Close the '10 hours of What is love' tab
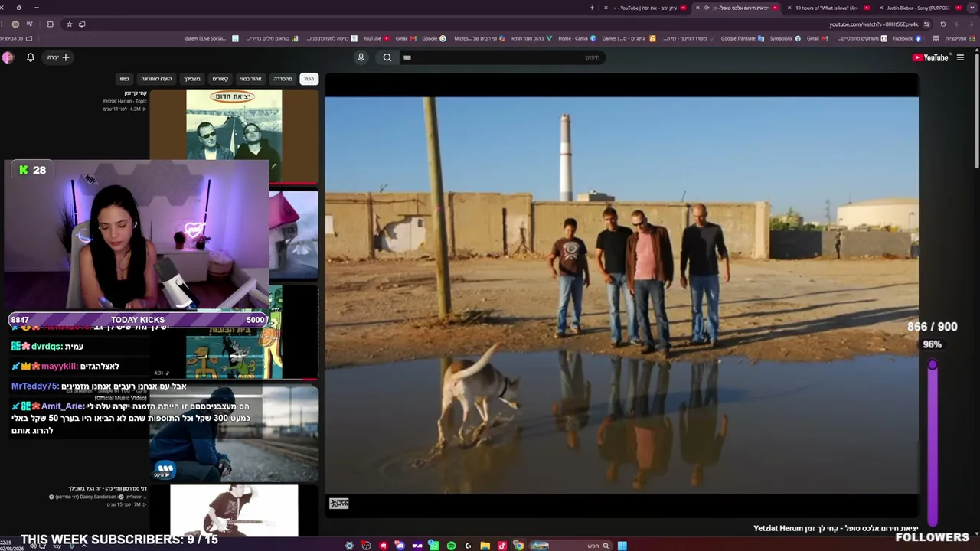 point(789,8)
